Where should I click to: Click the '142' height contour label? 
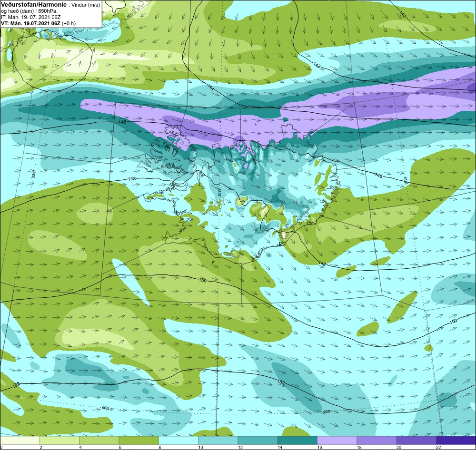point(317,65)
